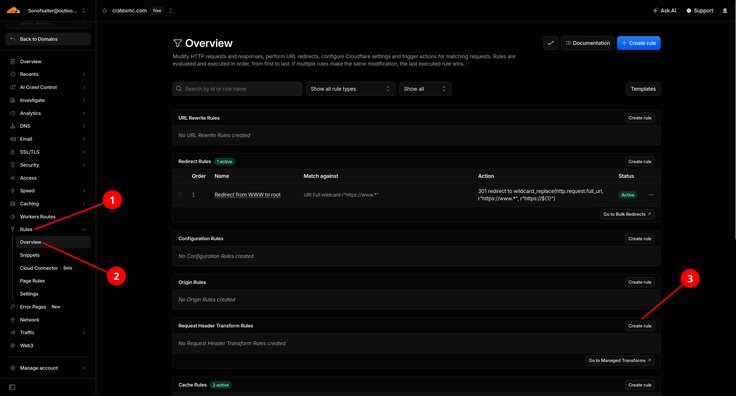Create rule in Request Header Transform Rules

(640, 326)
